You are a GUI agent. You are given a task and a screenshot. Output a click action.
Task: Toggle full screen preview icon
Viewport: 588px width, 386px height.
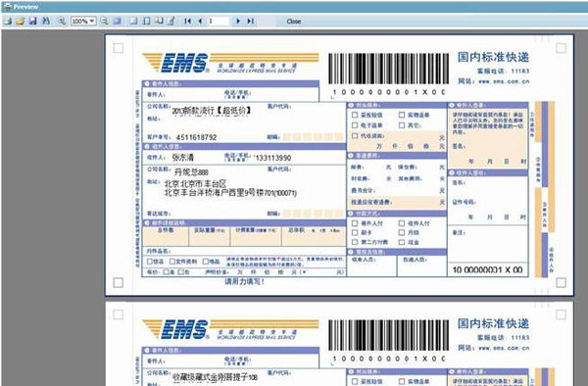point(118,21)
